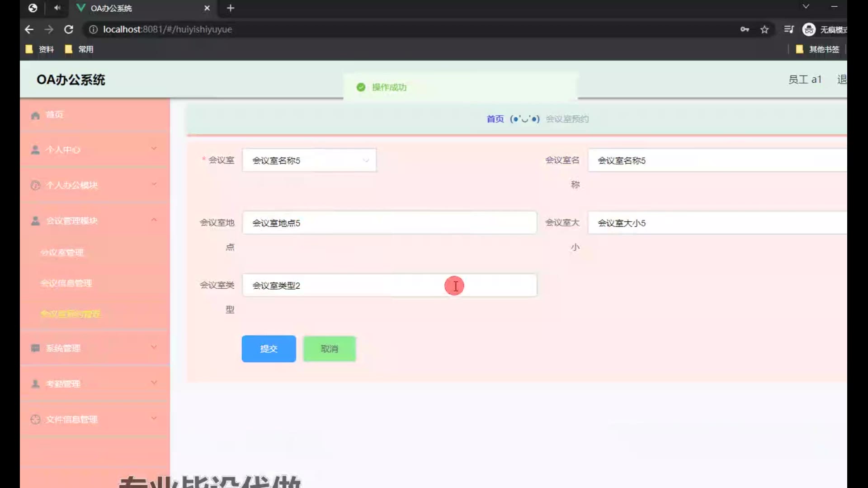Screen dimensions: 868x488
Task: Open 会议室管理 submenu item
Action: tap(62, 253)
